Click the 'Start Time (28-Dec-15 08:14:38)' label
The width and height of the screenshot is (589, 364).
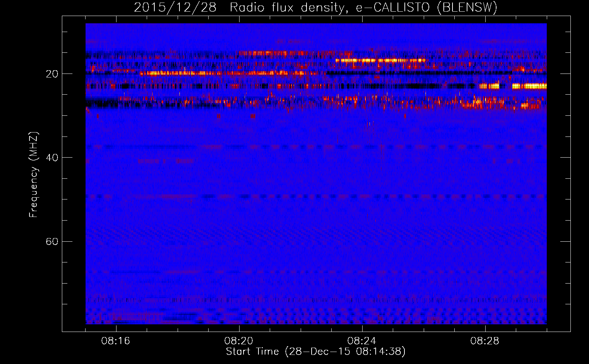pos(316,352)
